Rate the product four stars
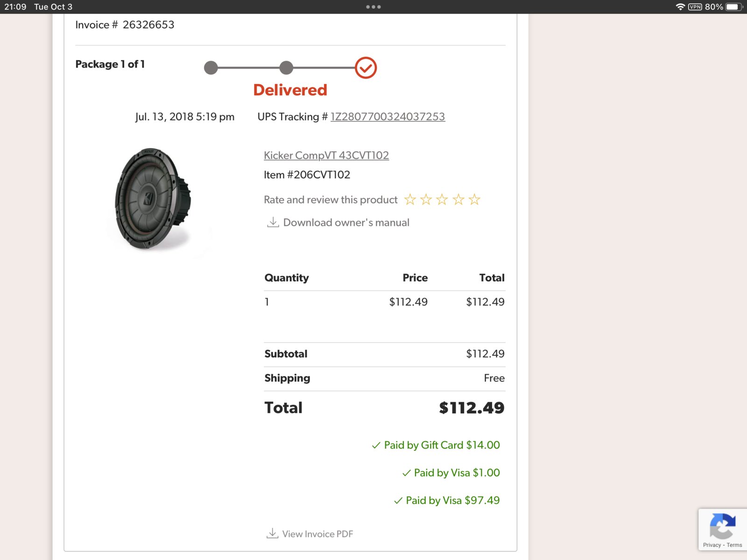This screenshot has width=747, height=560. (458, 200)
